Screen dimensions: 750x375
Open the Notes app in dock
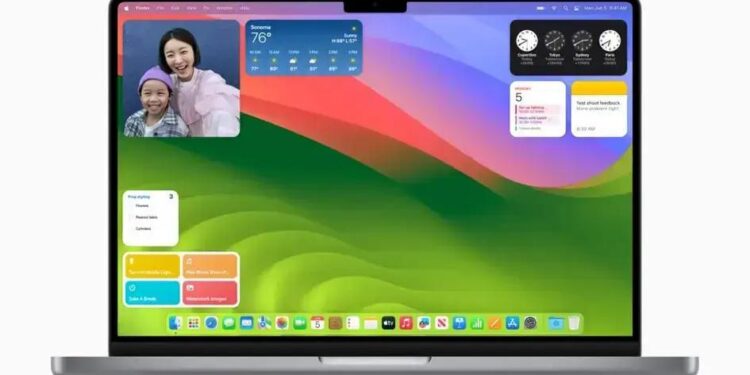point(371,323)
